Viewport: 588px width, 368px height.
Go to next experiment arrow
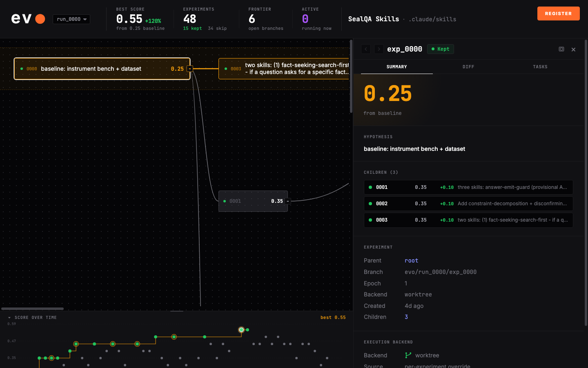[379, 49]
